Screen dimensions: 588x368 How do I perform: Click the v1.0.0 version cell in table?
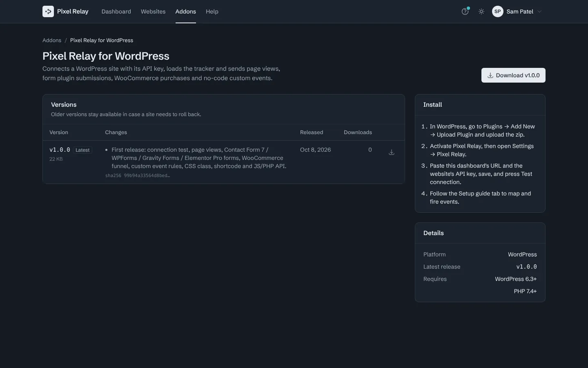(x=60, y=150)
